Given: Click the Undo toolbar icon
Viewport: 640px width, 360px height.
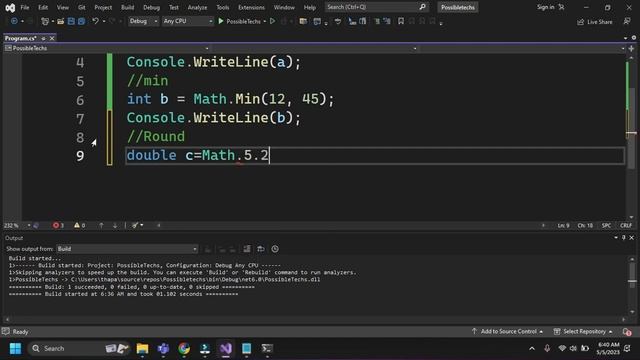Looking at the screenshot, I should pyautogui.click(x=95, y=21).
